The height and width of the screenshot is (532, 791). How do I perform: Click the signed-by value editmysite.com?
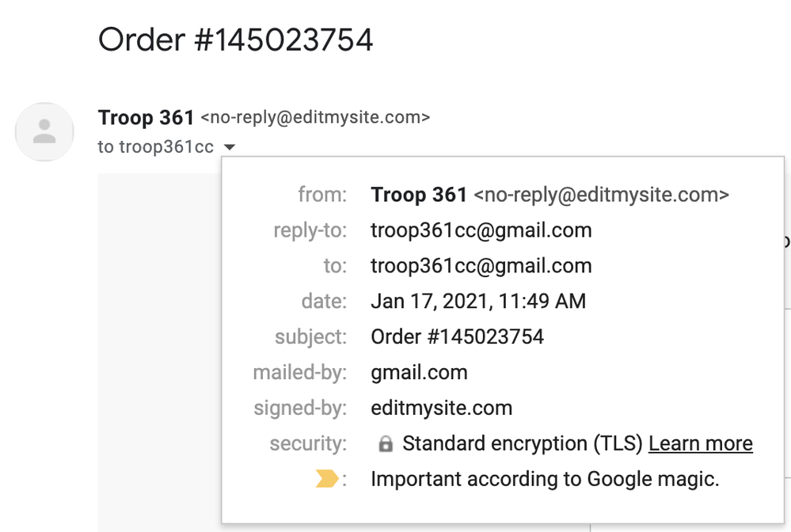click(441, 408)
